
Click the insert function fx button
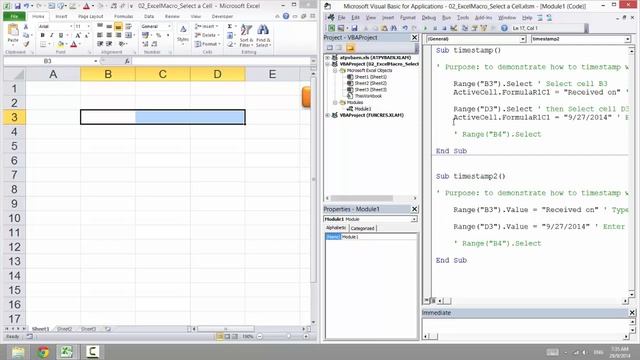tap(127, 61)
